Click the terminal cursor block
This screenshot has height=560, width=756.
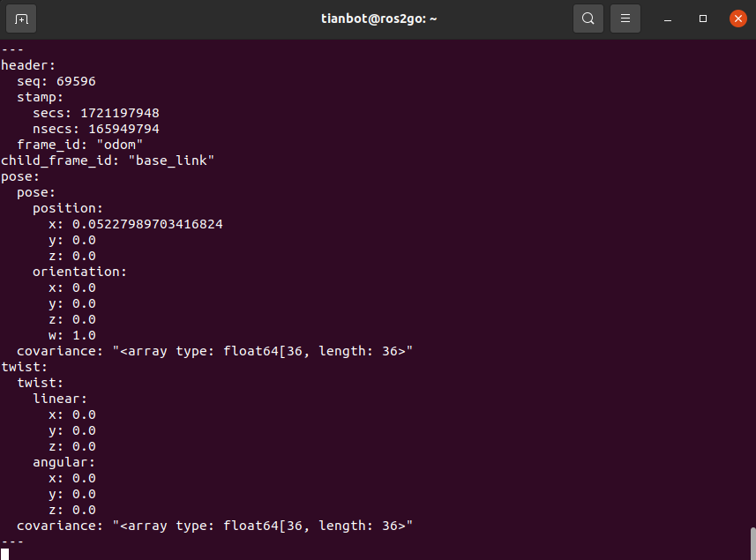pos(4,554)
